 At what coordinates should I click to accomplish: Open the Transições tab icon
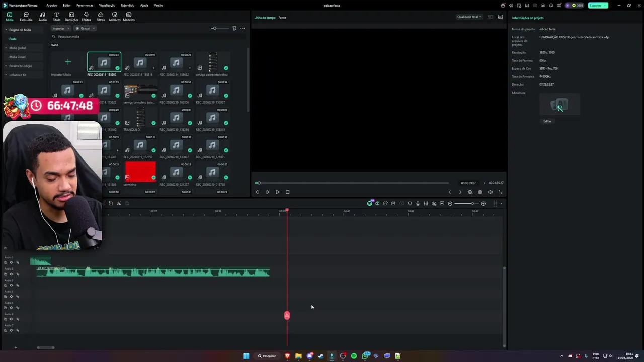coord(71,17)
